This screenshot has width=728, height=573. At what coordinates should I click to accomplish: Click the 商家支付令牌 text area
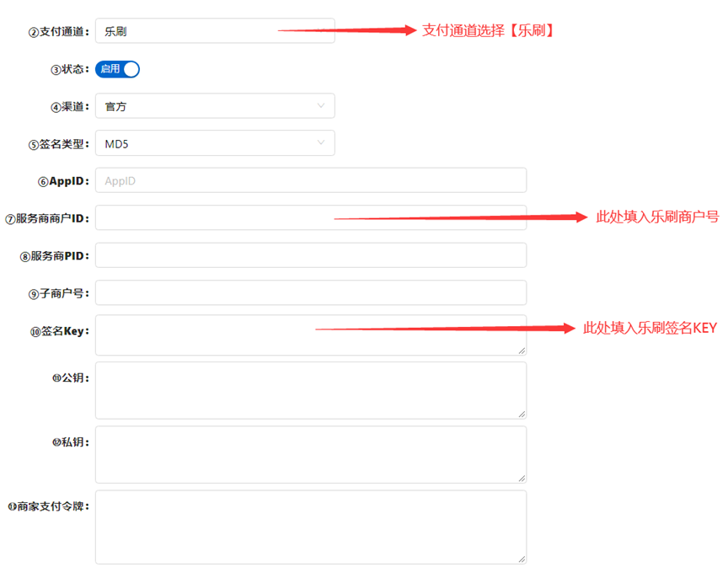point(310,527)
